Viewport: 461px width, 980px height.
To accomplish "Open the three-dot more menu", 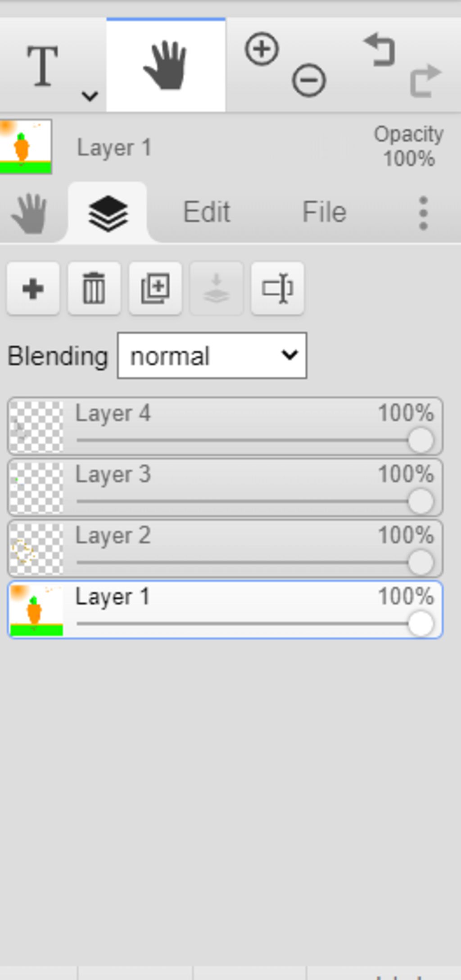I will coord(423,213).
